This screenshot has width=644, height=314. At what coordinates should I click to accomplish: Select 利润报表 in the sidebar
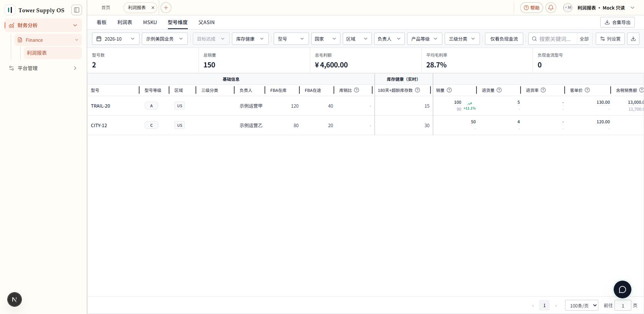point(53,53)
